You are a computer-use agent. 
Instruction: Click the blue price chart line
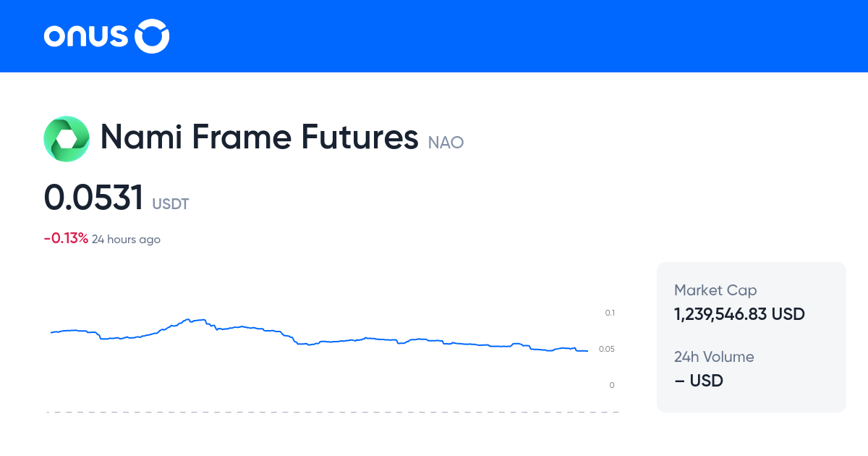pos(319,337)
